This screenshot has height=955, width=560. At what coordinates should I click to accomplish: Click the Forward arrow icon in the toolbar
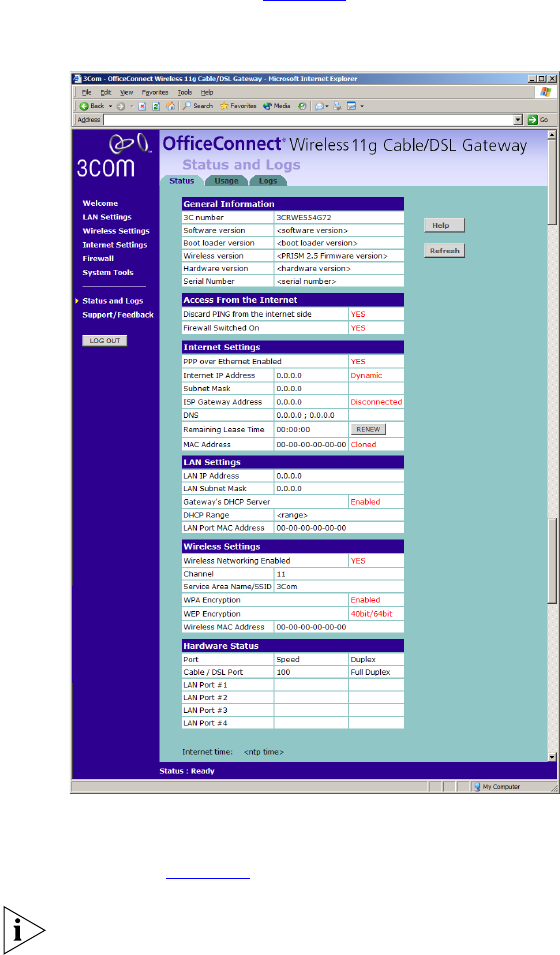point(121,106)
